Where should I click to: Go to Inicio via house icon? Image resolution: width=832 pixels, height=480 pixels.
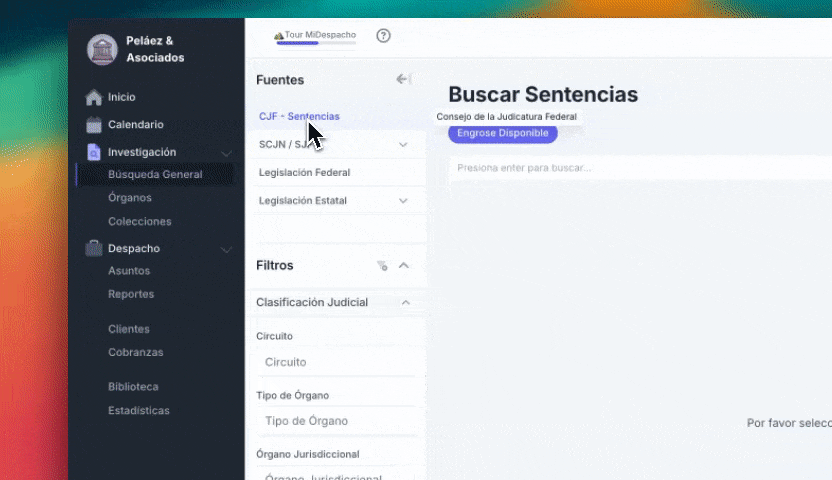click(x=94, y=98)
